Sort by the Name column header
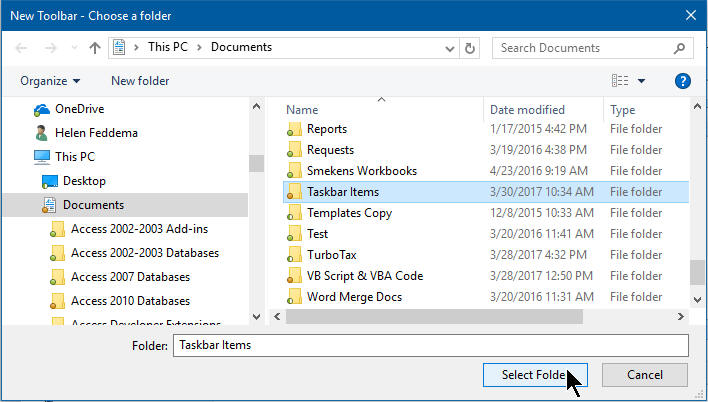Screen dimensions: 708x402 click(x=302, y=110)
